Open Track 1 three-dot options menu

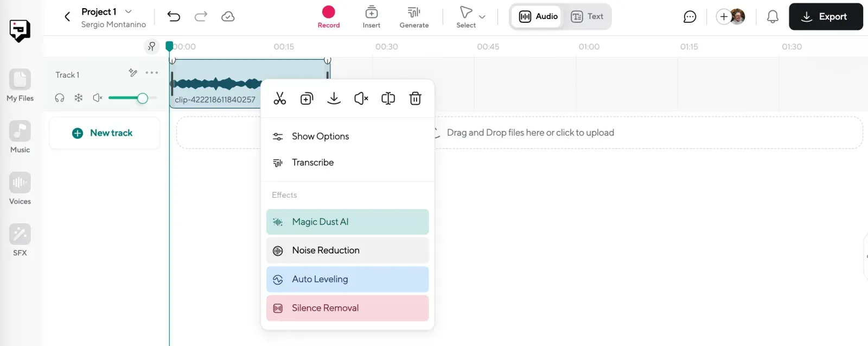click(152, 73)
